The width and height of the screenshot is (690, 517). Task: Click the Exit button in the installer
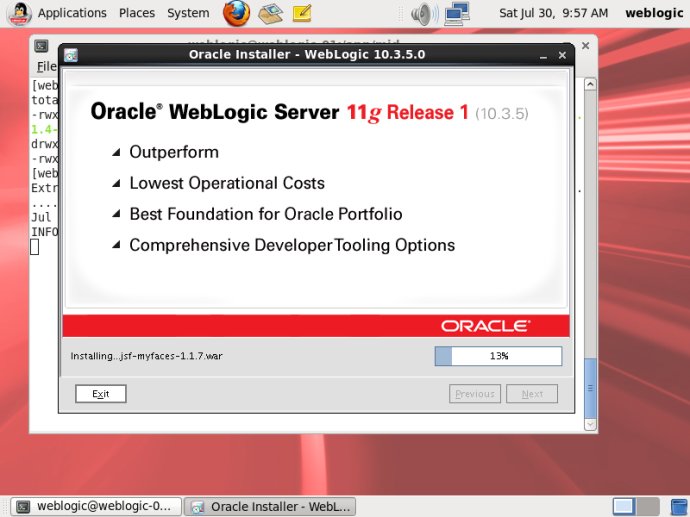101,394
